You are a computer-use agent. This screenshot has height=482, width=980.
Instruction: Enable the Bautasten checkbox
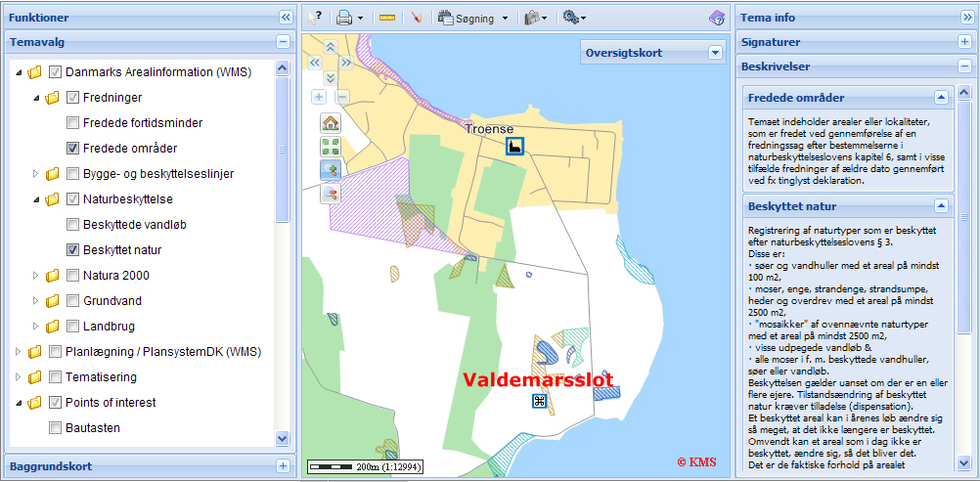55,428
